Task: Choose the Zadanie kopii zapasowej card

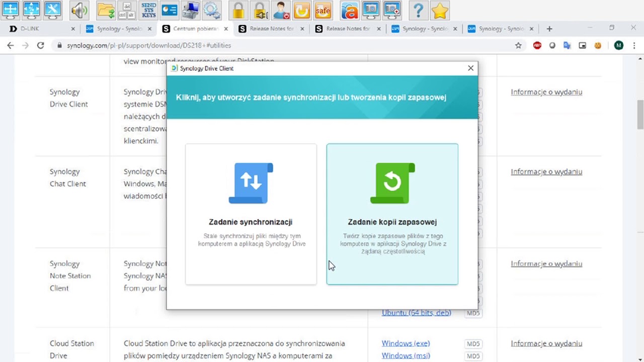Action: [x=392, y=214]
